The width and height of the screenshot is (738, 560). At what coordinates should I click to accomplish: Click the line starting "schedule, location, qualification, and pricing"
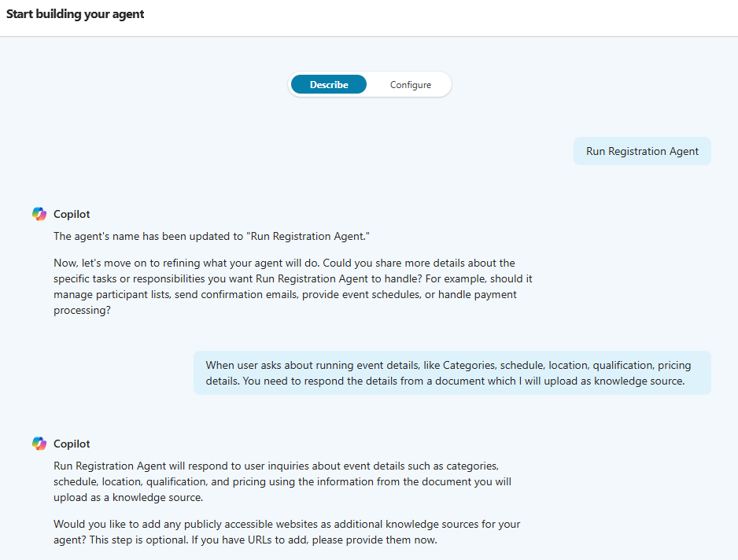pyautogui.click(x=282, y=482)
